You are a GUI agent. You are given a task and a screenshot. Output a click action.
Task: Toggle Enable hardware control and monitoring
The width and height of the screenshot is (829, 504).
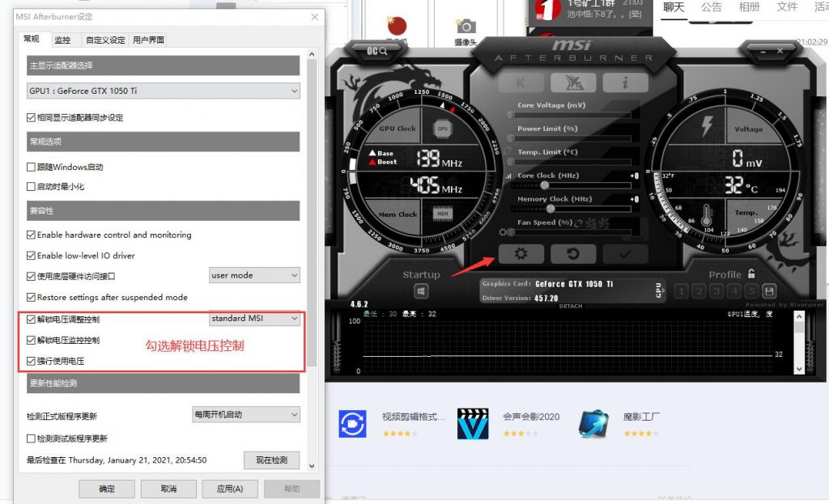click(x=32, y=235)
